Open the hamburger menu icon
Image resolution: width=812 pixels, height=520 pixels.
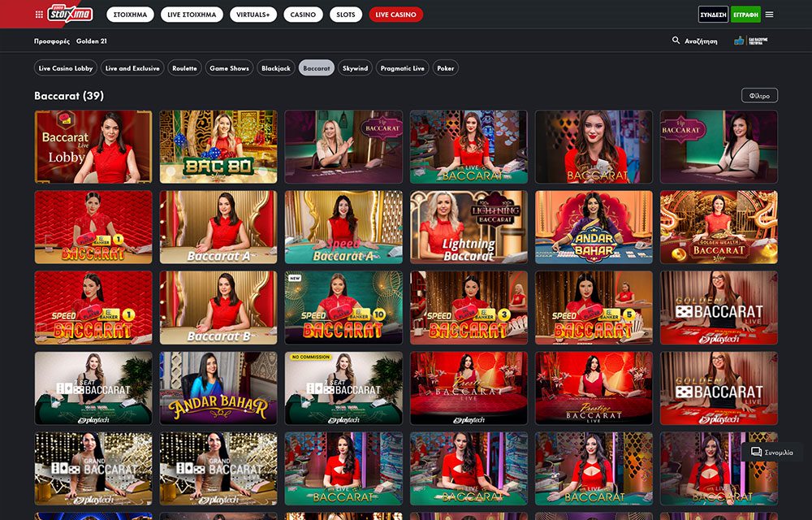pos(769,15)
